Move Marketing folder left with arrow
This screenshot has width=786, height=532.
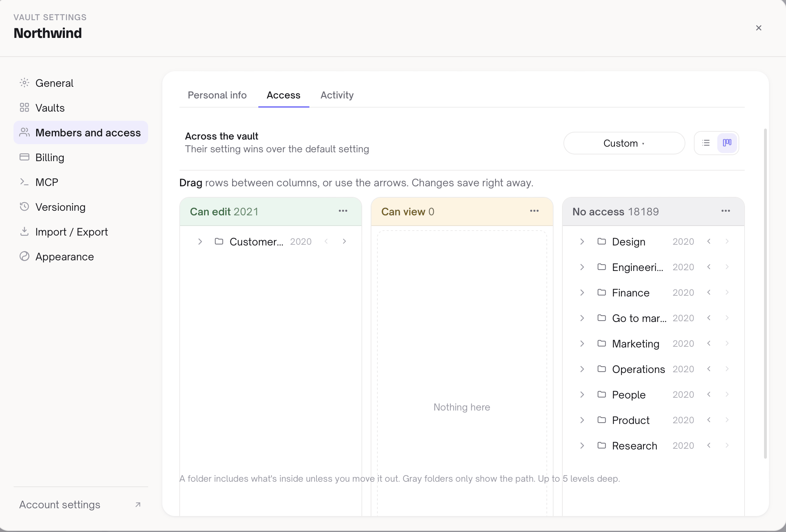point(709,344)
